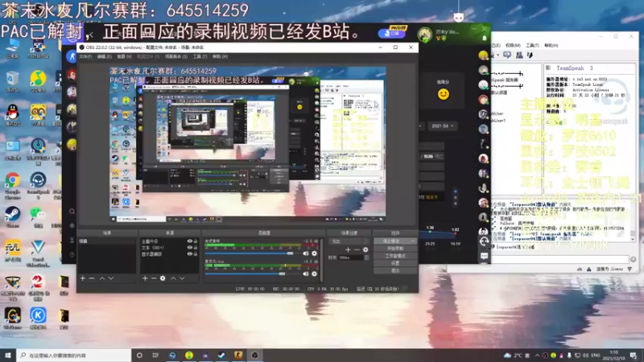Click the search icon in the gaming client sidebar
Screen dimensions: 644x362
(x=72, y=212)
